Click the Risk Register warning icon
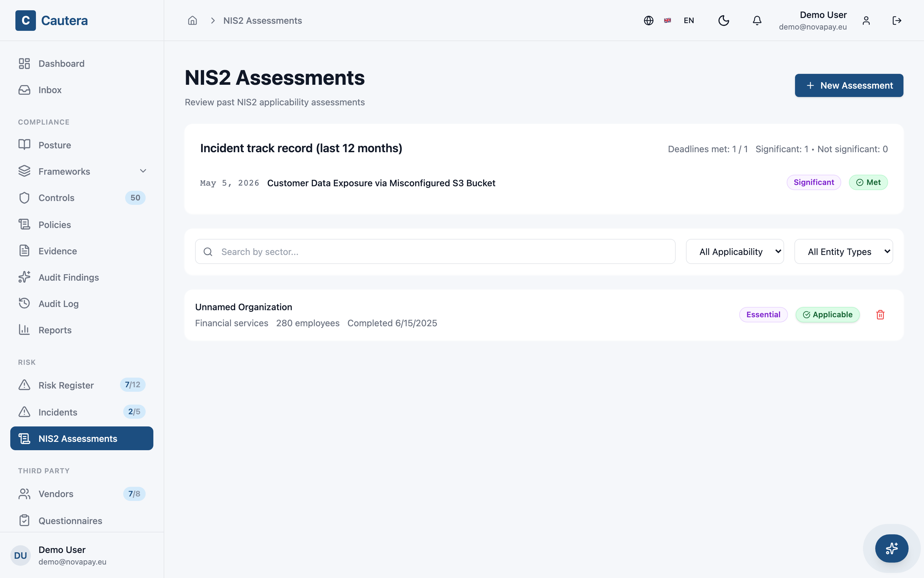 pos(24,385)
